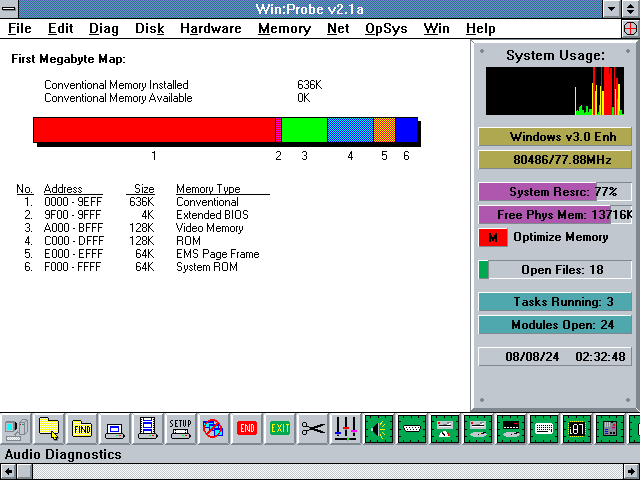The image size is (640, 480).
Task: Open the Disk menu
Action: [x=149, y=29]
